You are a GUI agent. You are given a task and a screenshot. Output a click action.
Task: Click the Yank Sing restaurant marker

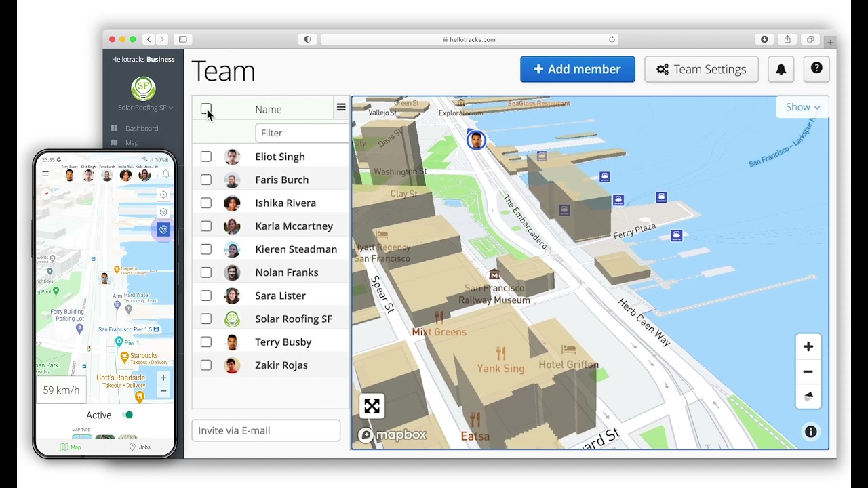500,353
